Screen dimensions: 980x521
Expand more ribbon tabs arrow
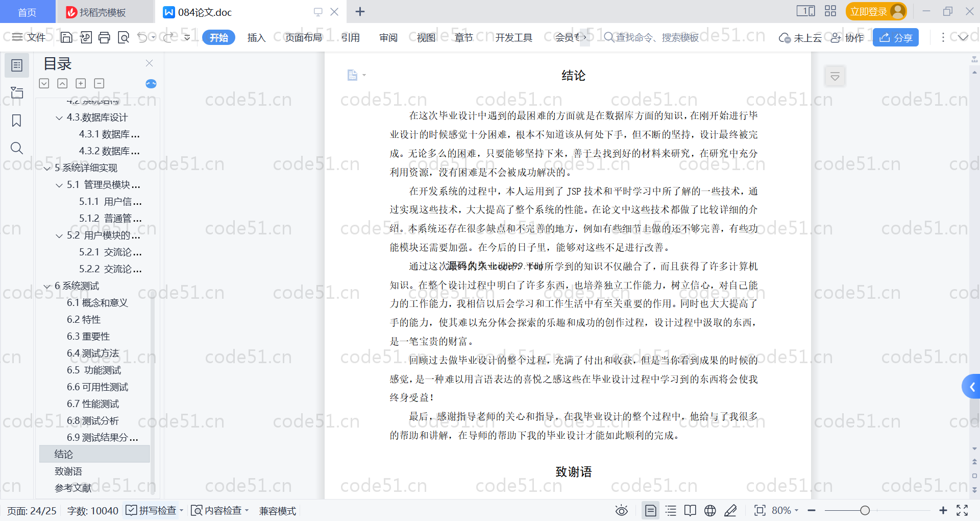coord(585,37)
